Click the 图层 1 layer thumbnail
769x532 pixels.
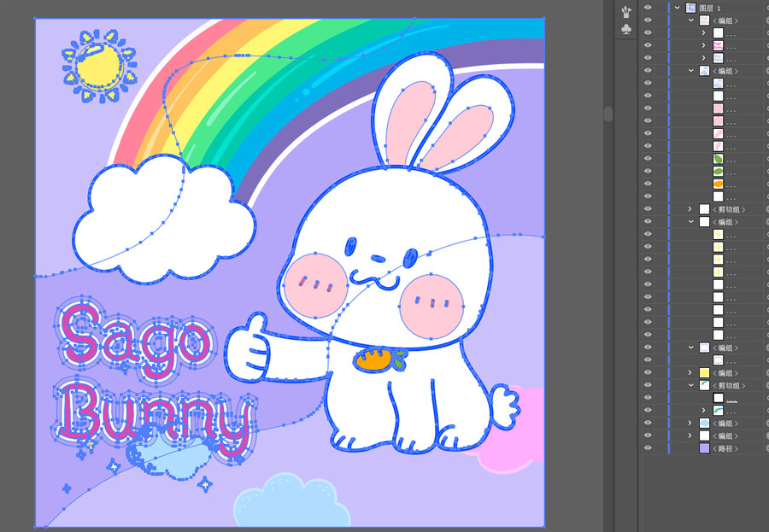(x=690, y=8)
